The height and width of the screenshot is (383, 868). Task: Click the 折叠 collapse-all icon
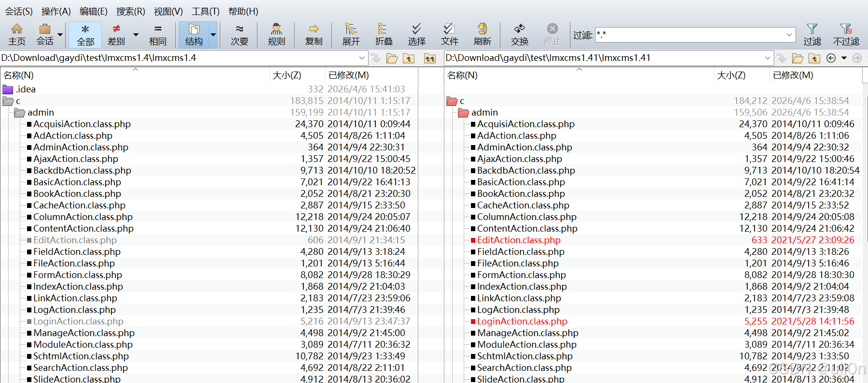384,35
